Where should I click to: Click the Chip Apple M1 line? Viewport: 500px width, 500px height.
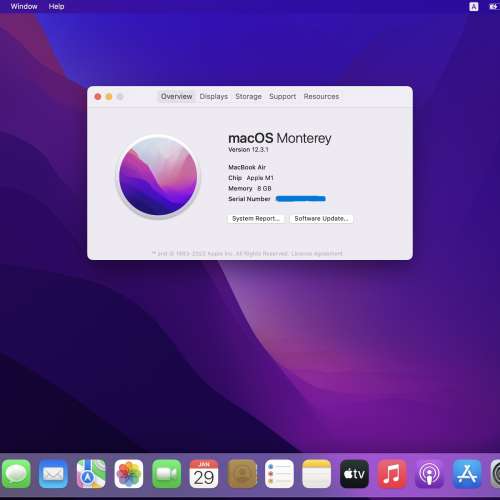[251, 178]
